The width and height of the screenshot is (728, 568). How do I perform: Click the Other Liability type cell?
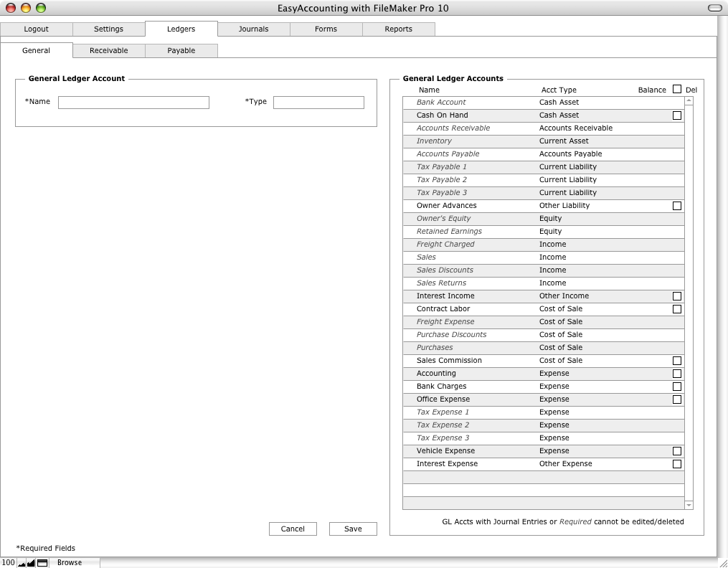[564, 206]
